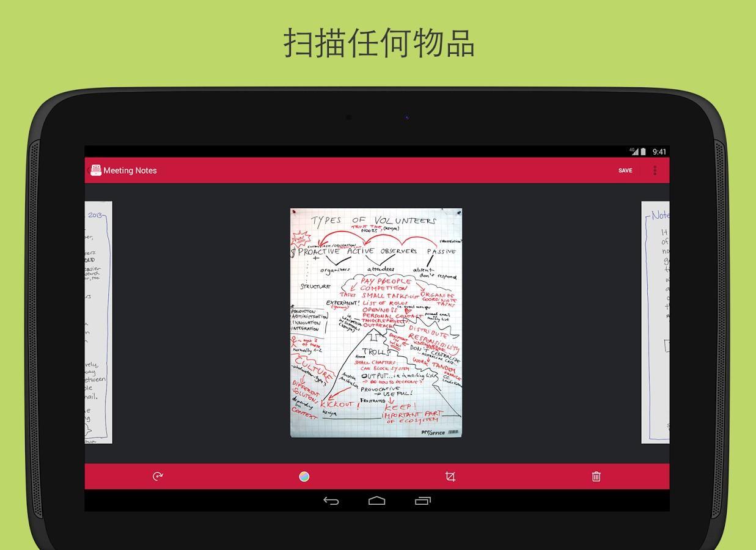Click the SAVE button
The width and height of the screenshot is (756, 550).
[625, 170]
